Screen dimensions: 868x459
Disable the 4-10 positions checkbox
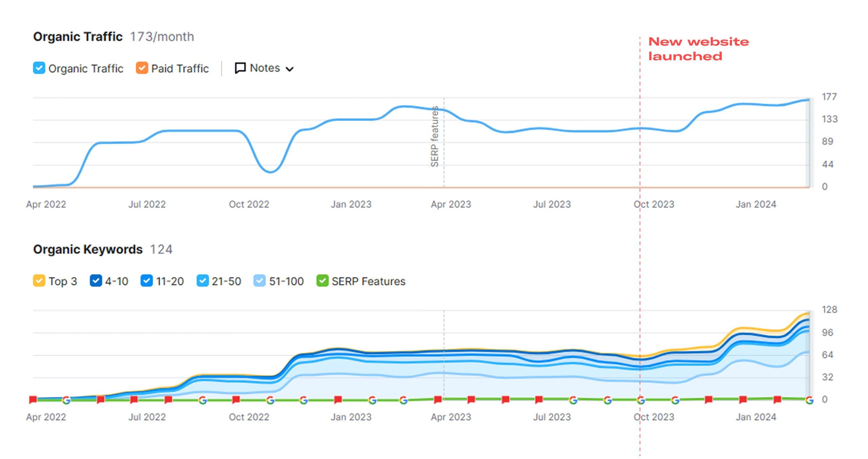pyautogui.click(x=96, y=281)
